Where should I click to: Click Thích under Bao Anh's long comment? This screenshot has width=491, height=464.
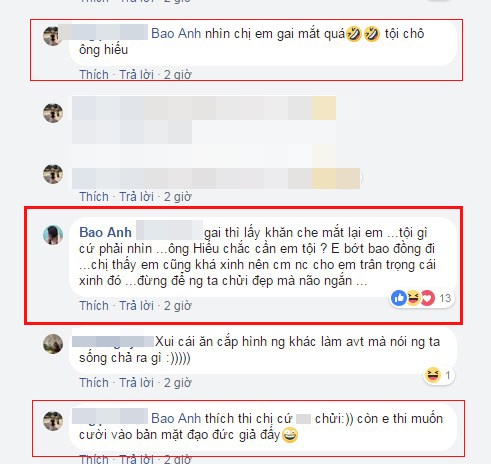point(94,306)
